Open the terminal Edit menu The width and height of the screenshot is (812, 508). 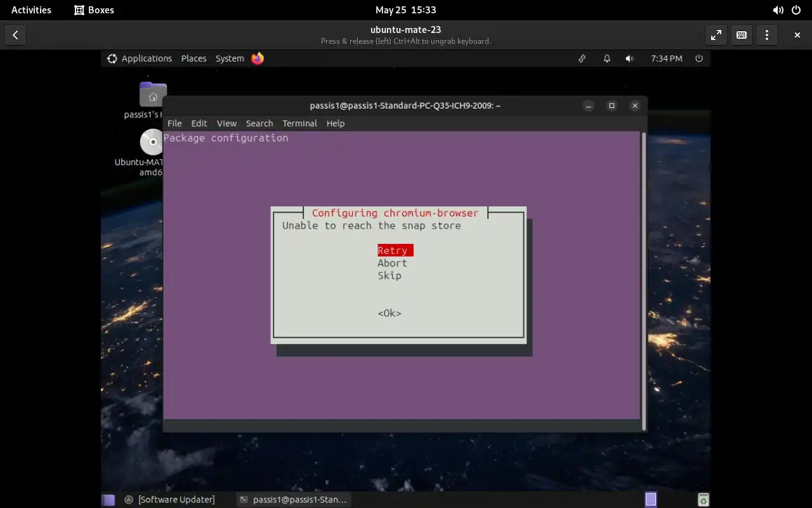(199, 123)
